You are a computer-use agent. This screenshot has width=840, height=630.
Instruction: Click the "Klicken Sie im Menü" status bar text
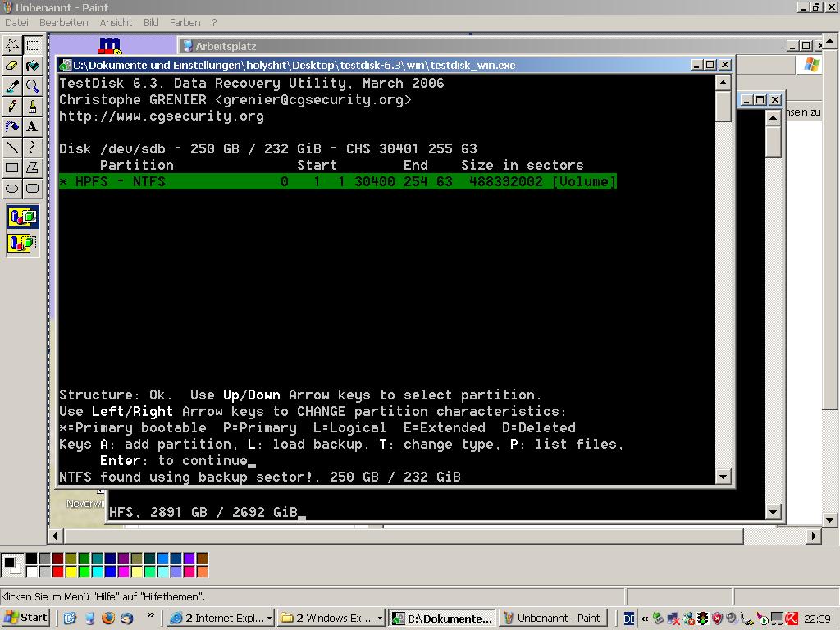coord(103,596)
